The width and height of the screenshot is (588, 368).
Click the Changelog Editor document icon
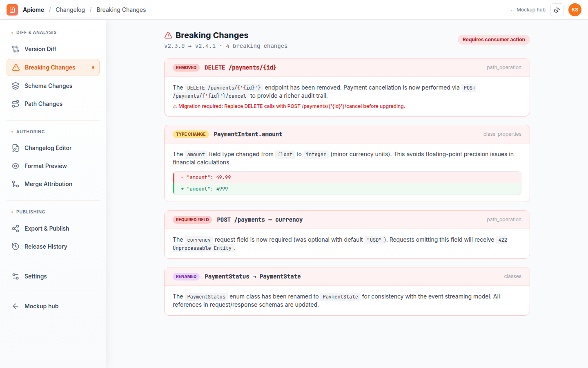pos(16,148)
